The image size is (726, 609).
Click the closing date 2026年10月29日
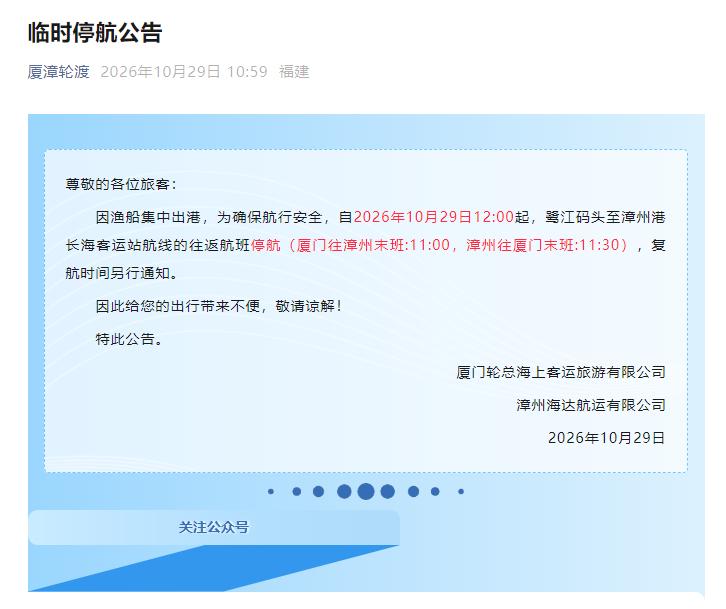[607, 438]
